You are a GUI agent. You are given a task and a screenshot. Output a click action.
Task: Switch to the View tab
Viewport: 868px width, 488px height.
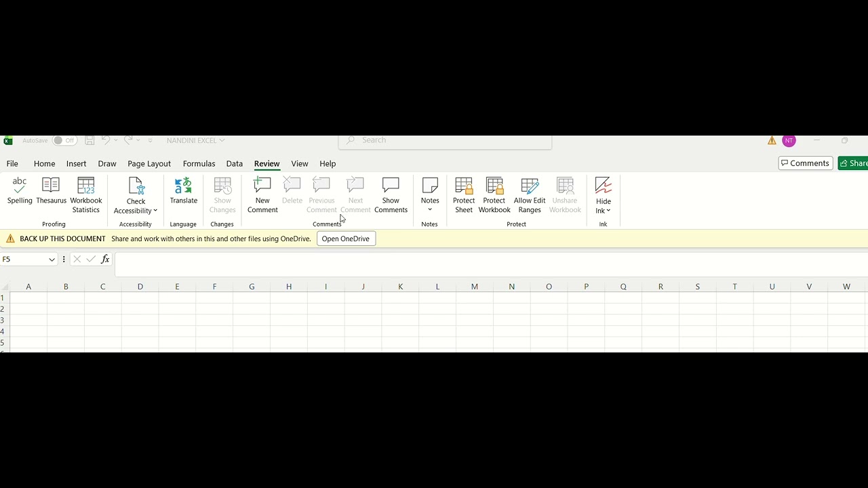(x=300, y=163)
